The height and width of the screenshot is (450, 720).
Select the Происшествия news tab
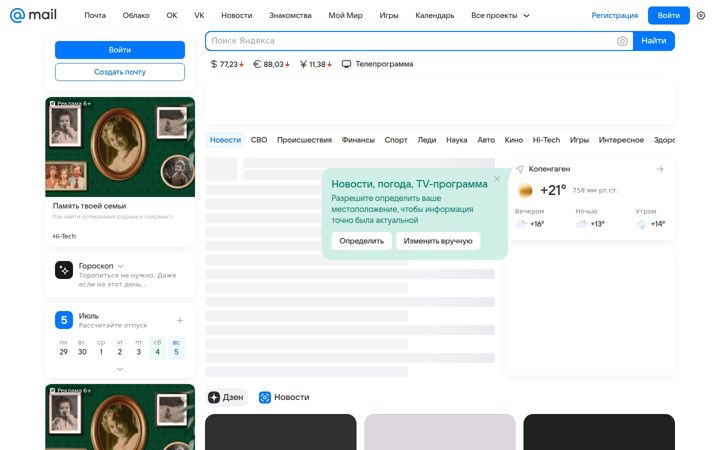(304, 140)
